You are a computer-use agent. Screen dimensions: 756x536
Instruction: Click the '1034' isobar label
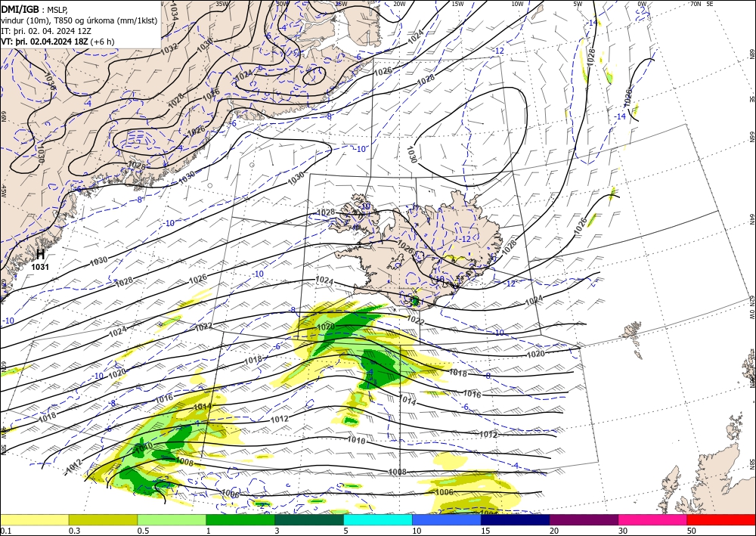174,12
